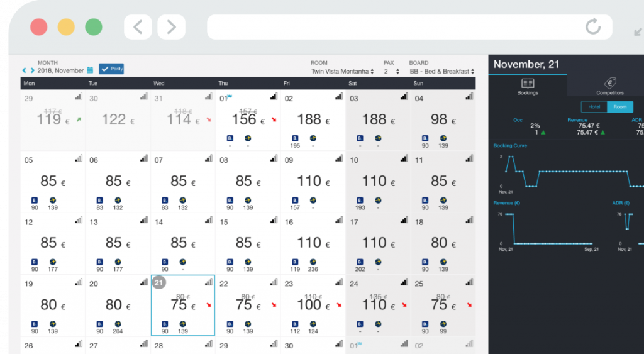Click the occupancy bars icon on day 04

pos(469,97)
